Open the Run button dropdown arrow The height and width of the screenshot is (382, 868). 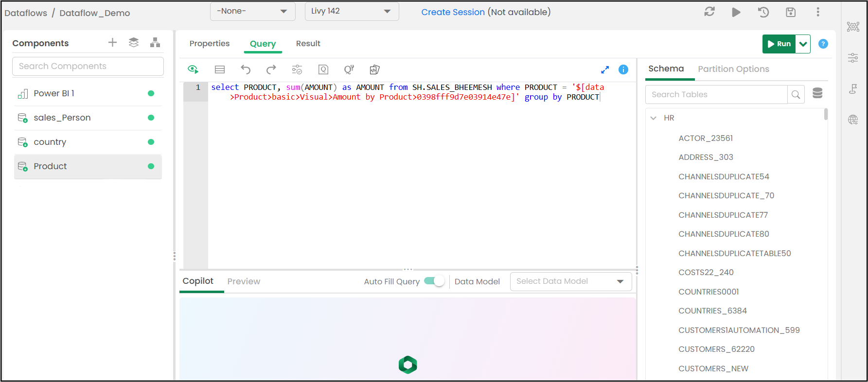click(x=803, y=44)
